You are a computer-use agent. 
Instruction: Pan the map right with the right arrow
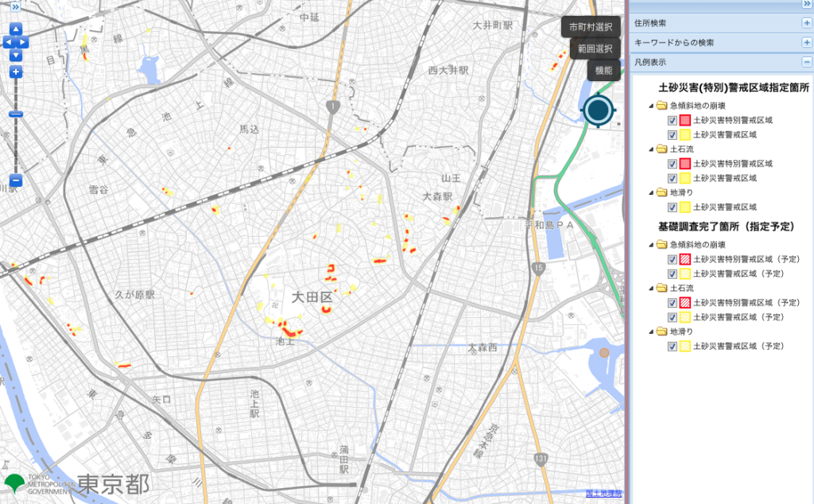click(23, 42)
